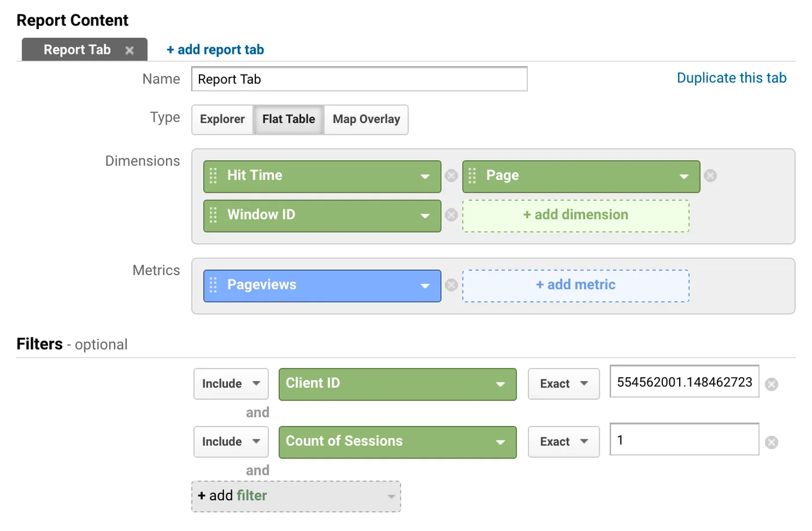Close the Report Tab tab
The height and width of the screenshot is (531, 812).
coord(129,50)
